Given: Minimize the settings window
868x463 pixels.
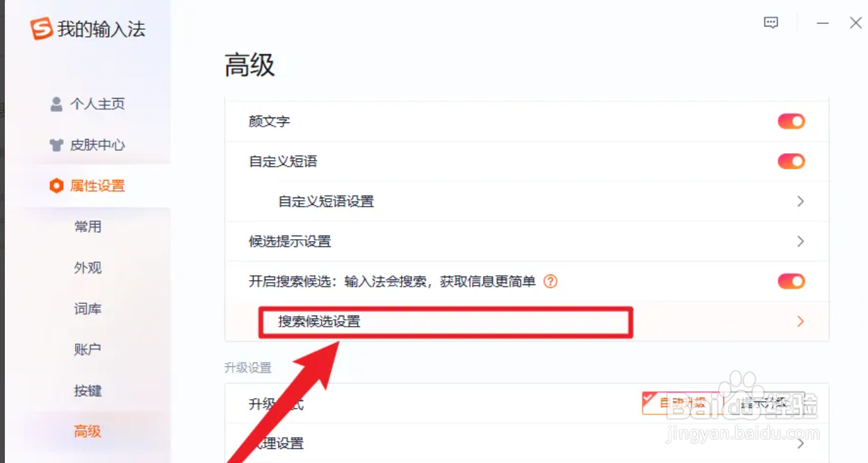Looking at the screenshot, I should (823, 23).
